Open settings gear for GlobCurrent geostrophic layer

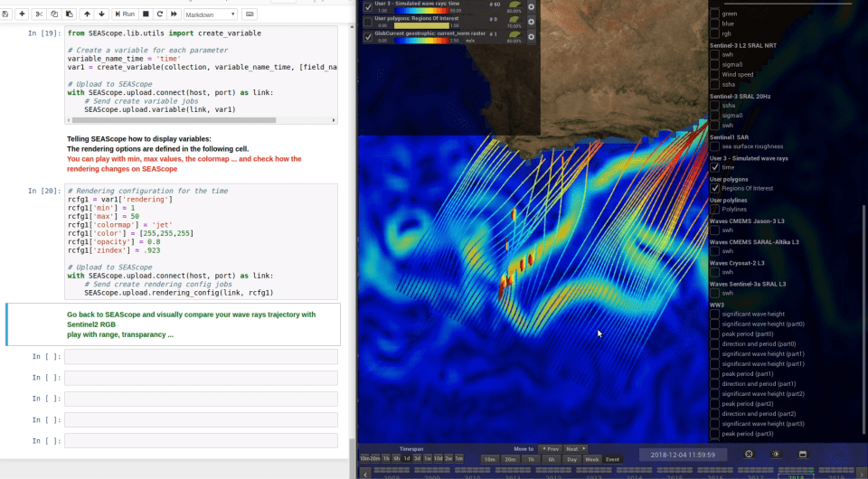[531, 37]
